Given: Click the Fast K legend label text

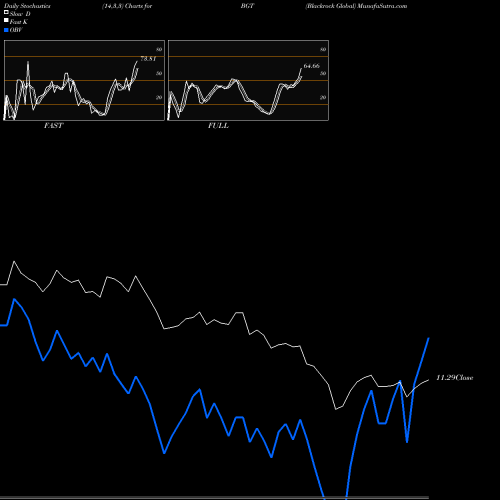Looking at the screenshot, I should (19, 22).
